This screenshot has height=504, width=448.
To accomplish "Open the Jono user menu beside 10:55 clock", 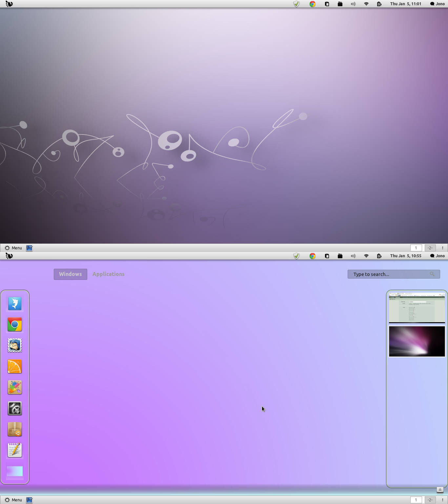I will [438, 256].
